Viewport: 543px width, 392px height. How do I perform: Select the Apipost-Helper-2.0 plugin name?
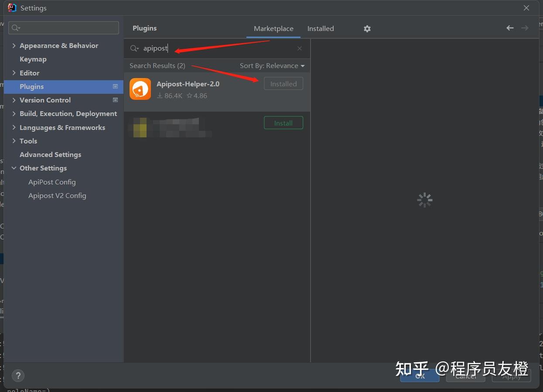point(188,84)
